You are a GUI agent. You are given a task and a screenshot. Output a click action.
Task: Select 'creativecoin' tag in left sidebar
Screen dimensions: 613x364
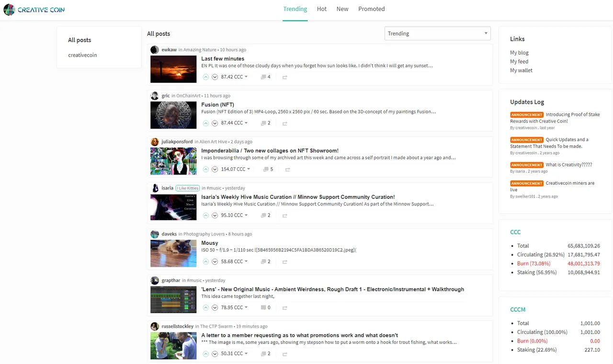[x=82, y=55]
